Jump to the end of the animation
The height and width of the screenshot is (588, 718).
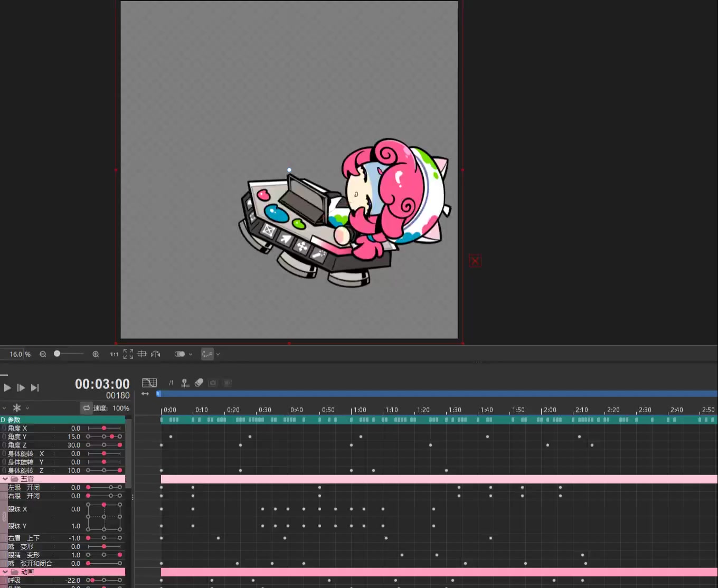[x=35, y=387]
